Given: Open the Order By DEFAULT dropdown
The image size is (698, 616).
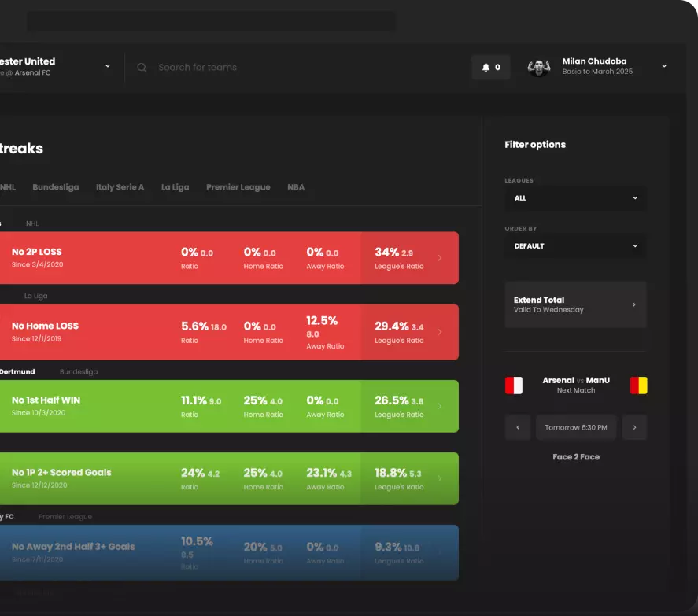Looking at the screenshot, I should pyautogui.click(x=575, y=246).
